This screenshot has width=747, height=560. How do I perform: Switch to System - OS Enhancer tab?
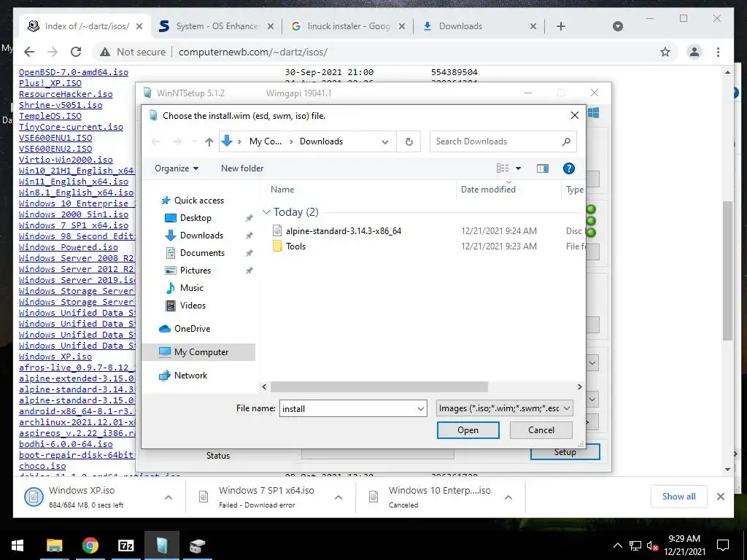coord(217,26)
